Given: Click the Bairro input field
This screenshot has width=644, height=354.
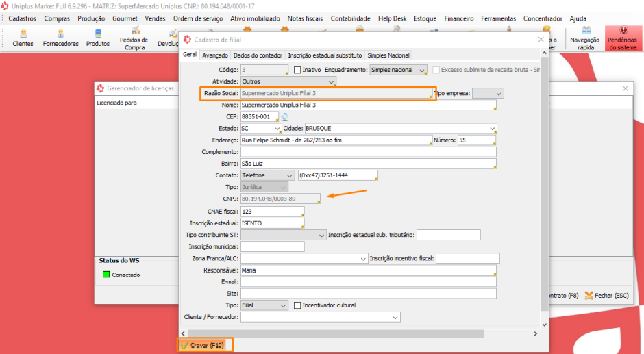Looking at the screenshot, I should click(x=369, y=164).
